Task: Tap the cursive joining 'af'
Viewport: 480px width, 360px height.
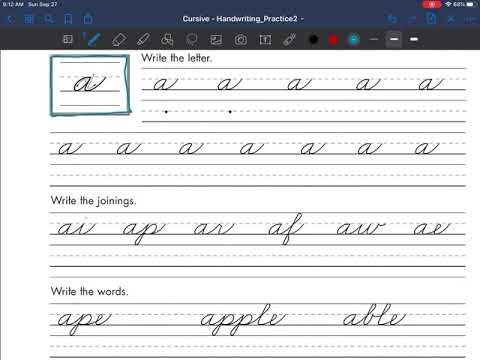Action: click(286, 229)
